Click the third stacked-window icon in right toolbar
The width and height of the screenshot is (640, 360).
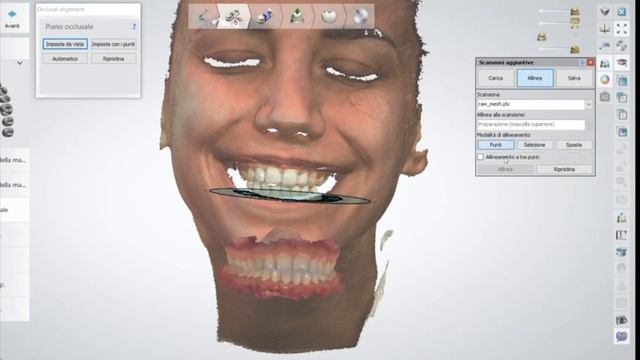pos(622,115)
